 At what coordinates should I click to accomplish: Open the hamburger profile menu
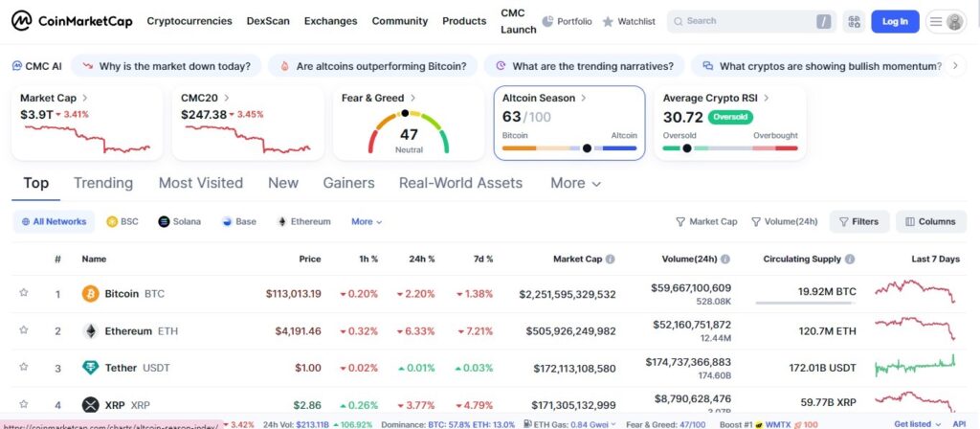point(945,21)
